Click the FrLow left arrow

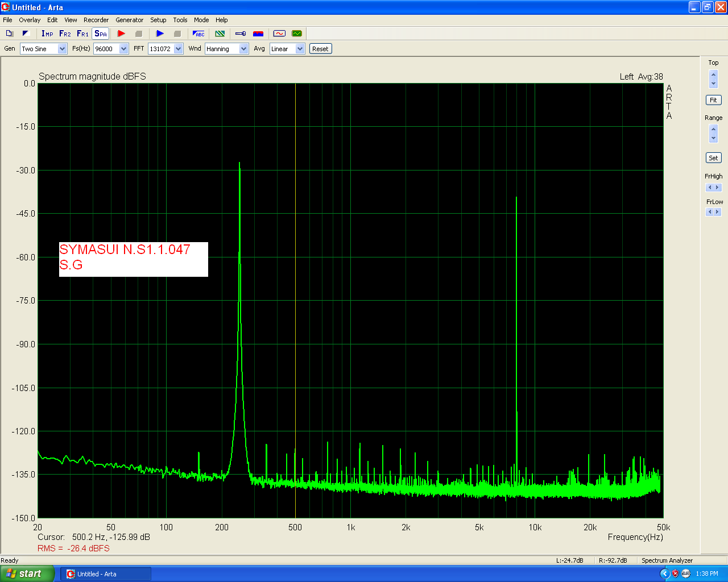pos(710,212)
